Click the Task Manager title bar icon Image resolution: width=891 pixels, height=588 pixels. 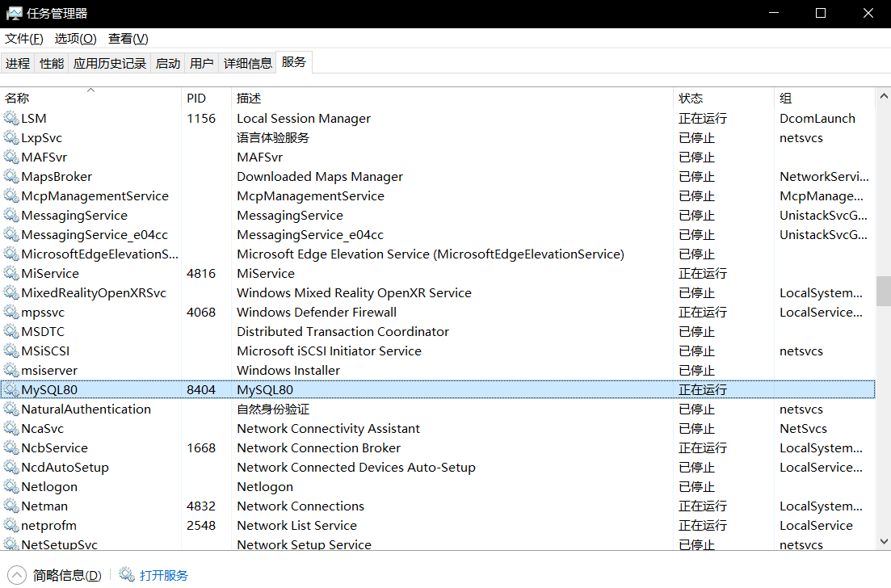(15, 13)
